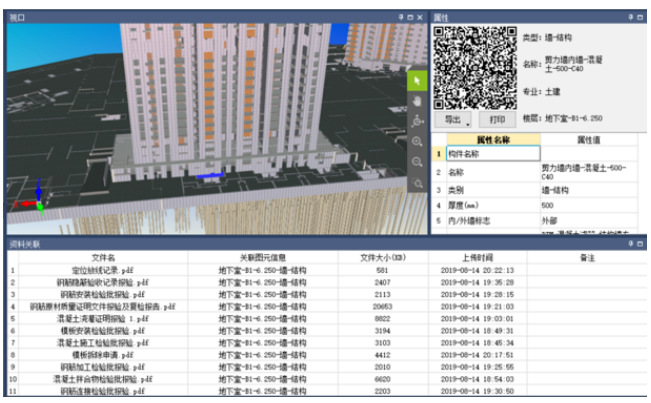
Task: Select the orbit rotate tool in viewport
Action: coord(417,121)
